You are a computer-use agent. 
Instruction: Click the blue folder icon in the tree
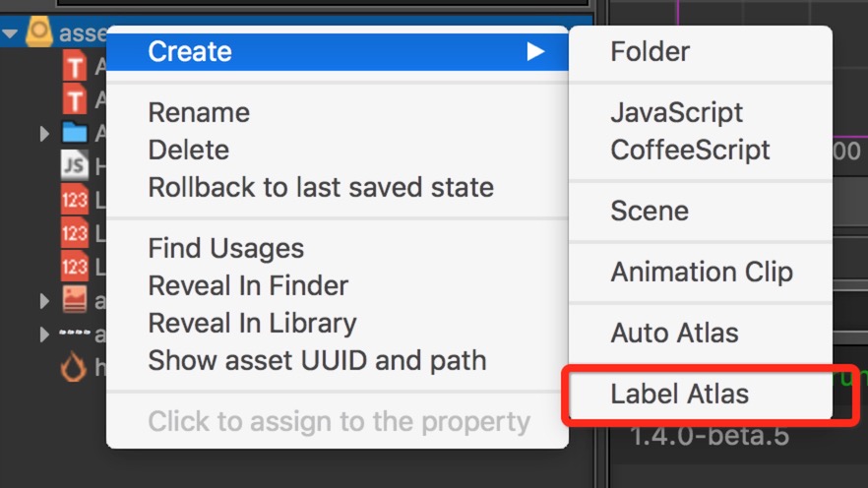(x=74, y=133)
